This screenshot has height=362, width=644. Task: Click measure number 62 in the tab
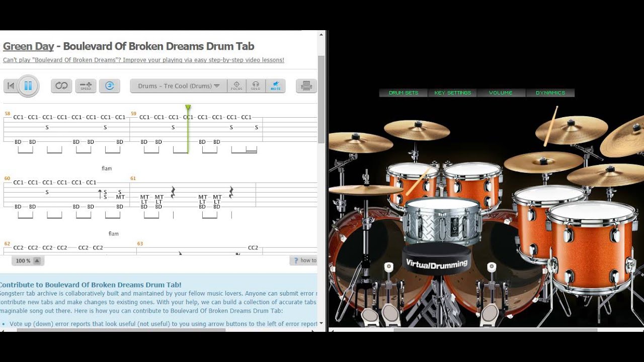7,244
